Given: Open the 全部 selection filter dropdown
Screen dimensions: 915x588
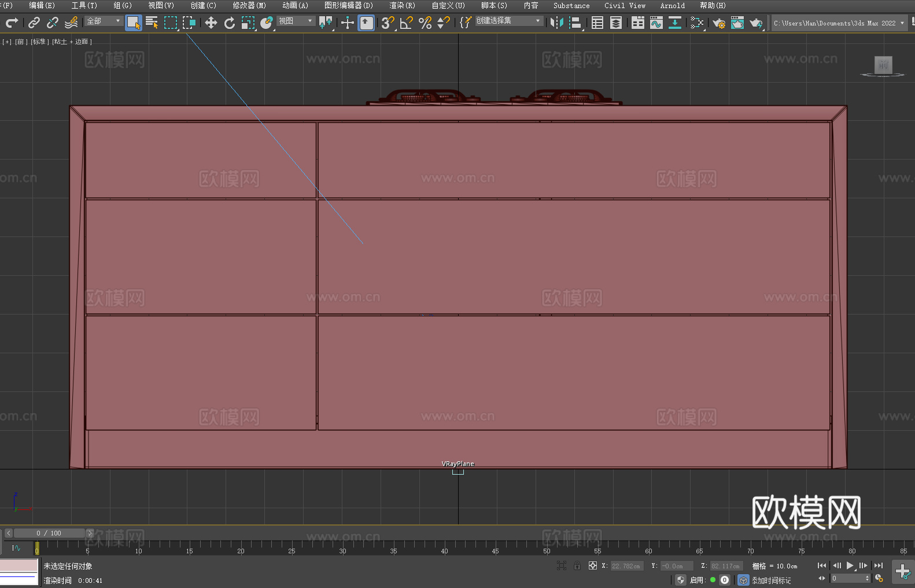Looking at the screenshot, I should coord(104,21).
